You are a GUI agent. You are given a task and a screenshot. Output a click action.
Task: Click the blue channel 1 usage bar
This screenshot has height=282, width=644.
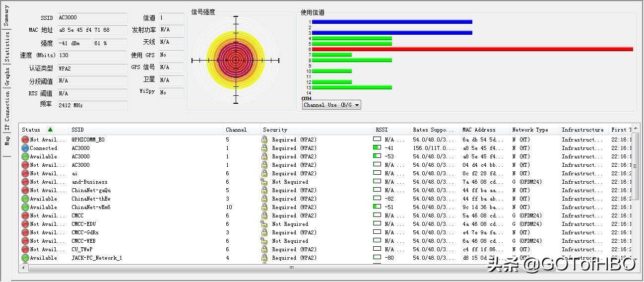392,22
